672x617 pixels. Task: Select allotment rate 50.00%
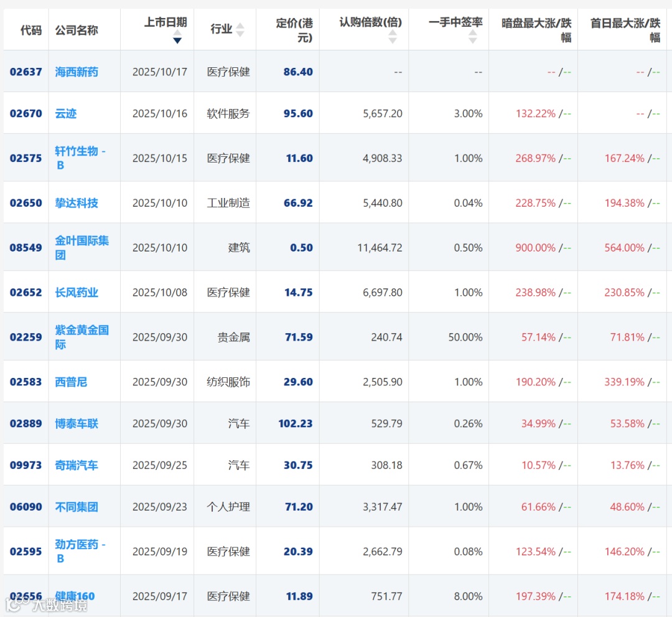465,337
